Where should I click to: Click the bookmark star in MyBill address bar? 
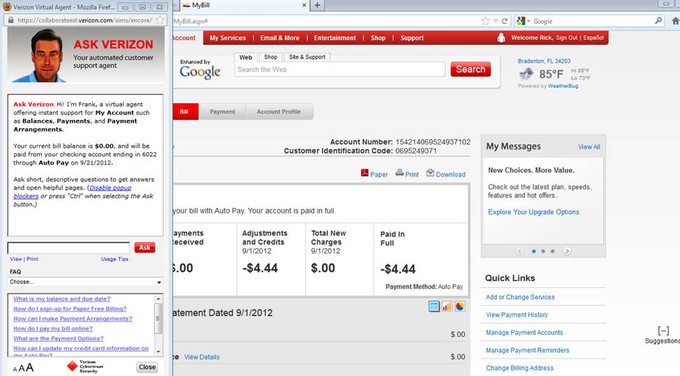[485, 21]
